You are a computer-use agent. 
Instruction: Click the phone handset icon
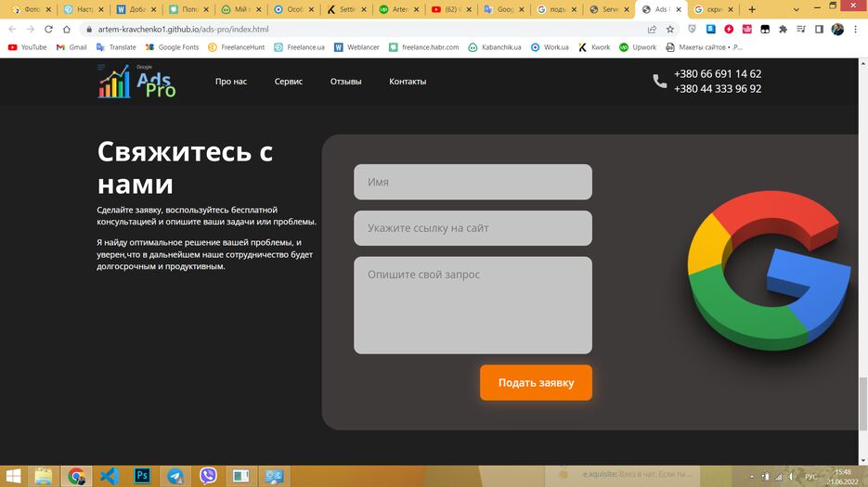click(660, 82)
